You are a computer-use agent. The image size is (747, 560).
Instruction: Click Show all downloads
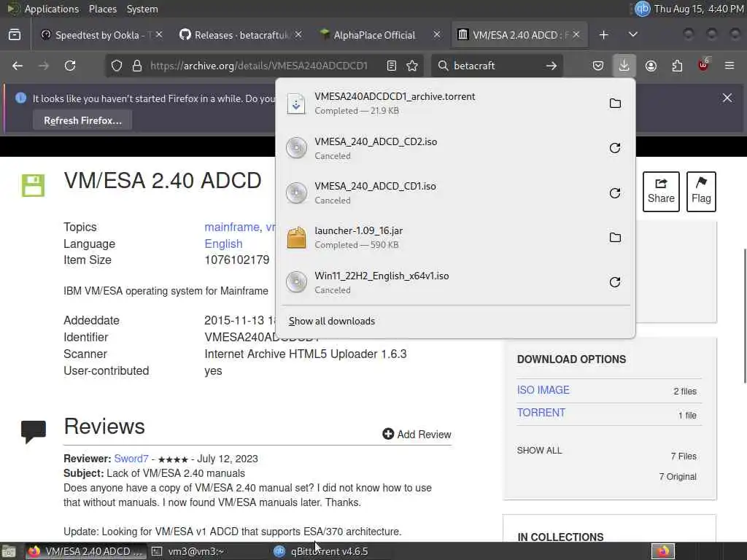pos(332,321)
